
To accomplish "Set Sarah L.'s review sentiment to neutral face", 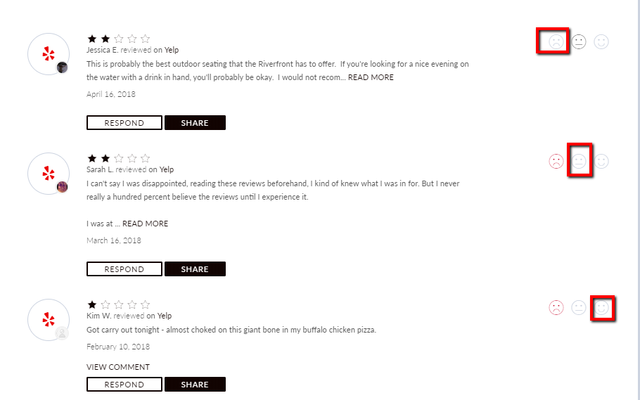I will click(579, 161).
